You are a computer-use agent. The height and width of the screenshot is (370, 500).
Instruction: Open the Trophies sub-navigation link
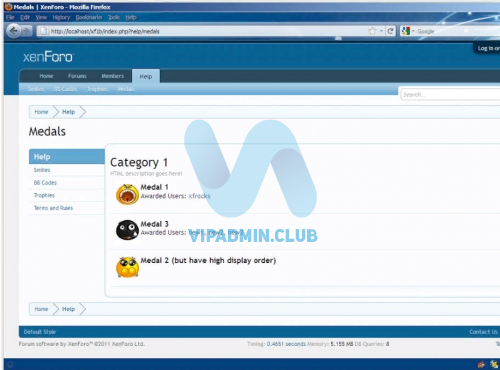(97, 89)
